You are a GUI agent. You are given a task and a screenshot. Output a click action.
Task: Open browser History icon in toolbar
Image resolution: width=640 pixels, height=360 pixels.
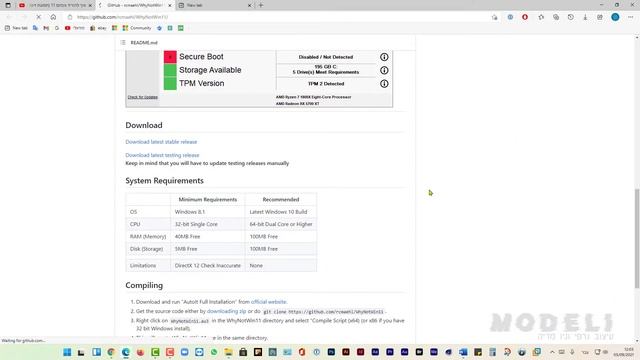point(571,17)
